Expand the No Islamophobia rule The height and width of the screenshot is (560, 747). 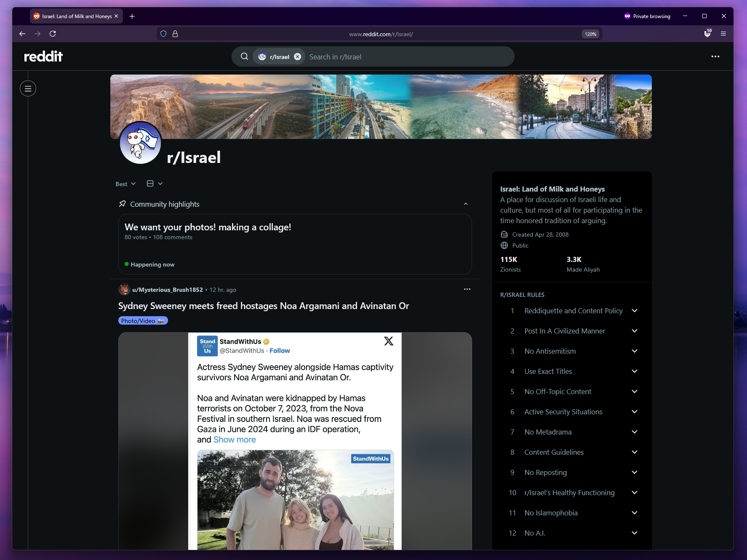[635, 513]
